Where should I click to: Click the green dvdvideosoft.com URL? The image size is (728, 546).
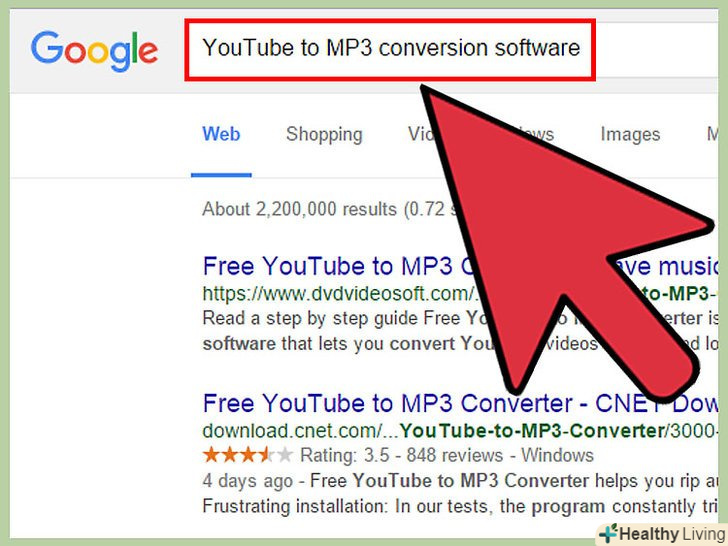(339, 294)
